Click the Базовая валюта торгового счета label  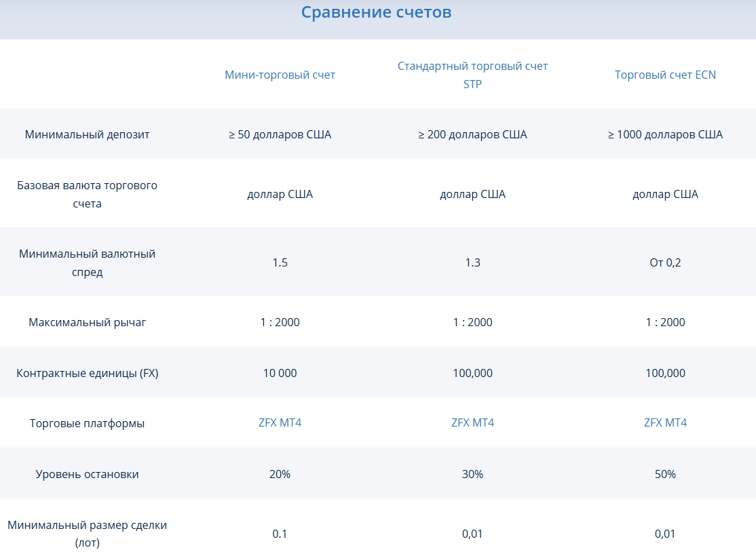click(87, 194)
